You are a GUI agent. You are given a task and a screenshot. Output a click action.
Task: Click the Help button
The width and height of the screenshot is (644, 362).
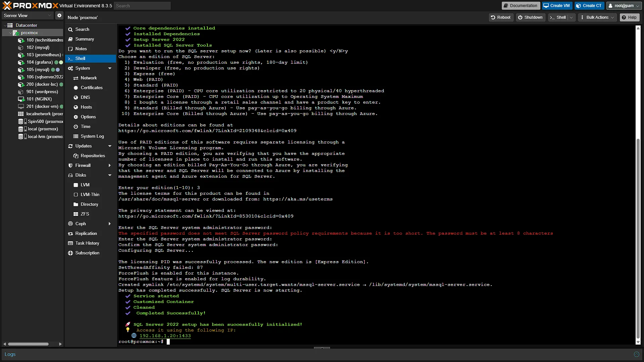(629, 17)
